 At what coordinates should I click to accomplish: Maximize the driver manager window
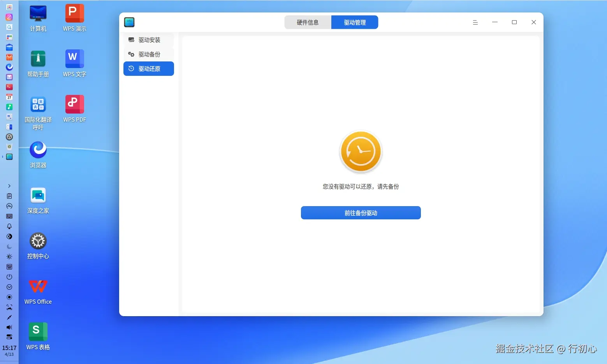tap(514, 22)
